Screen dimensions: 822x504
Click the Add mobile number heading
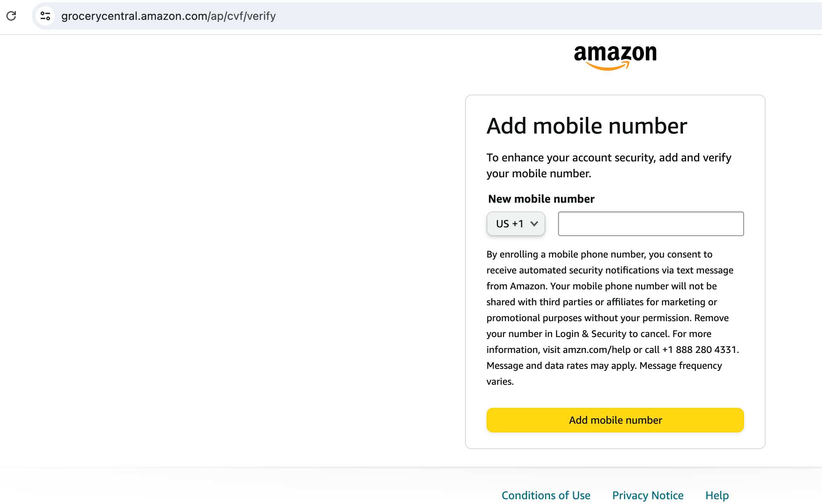pos(587,126)
